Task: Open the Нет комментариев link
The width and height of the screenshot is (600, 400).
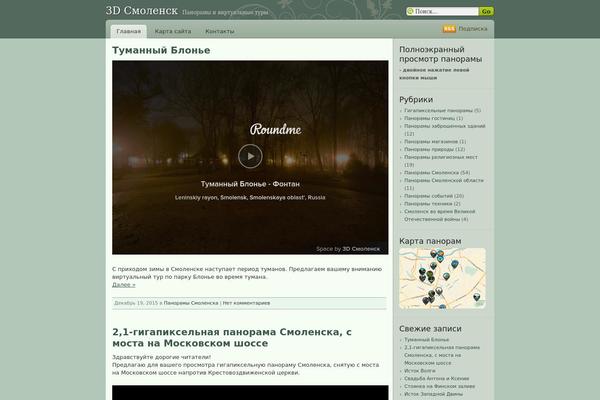Action: [x=246, y=303]
